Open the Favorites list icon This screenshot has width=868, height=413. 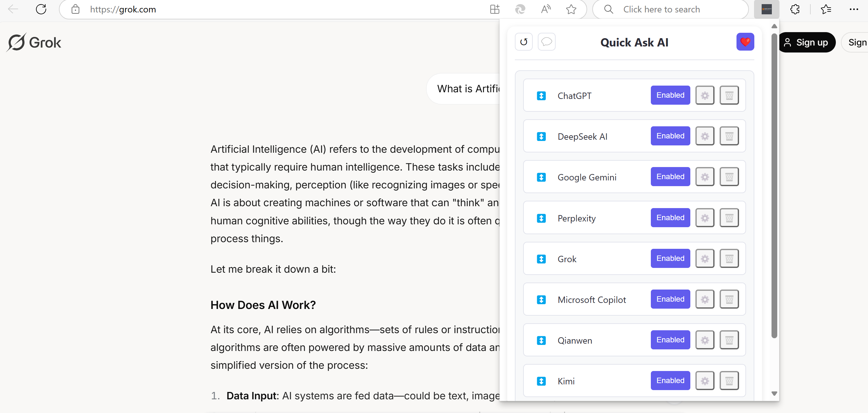click(826, 9)
